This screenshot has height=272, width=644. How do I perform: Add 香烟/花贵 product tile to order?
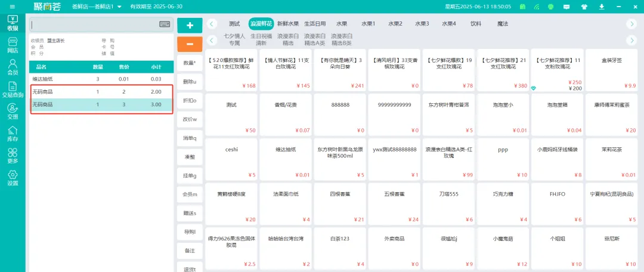(284, 113)
